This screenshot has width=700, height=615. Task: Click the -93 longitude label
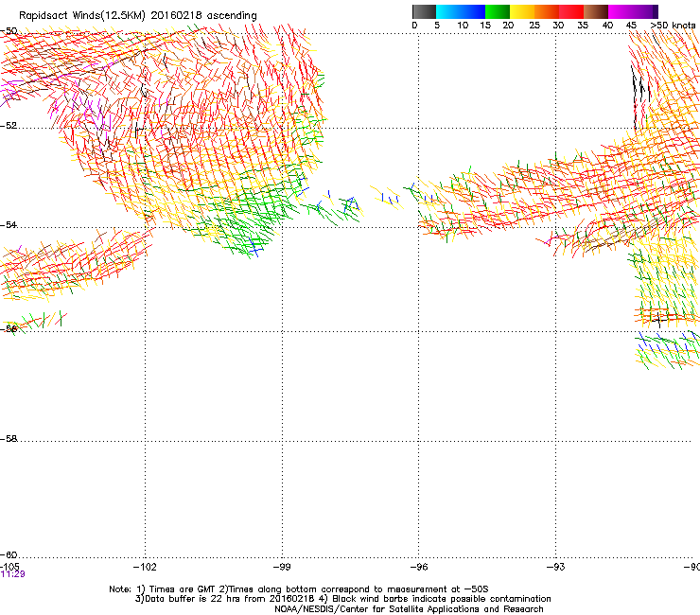(x=556, y=567)
